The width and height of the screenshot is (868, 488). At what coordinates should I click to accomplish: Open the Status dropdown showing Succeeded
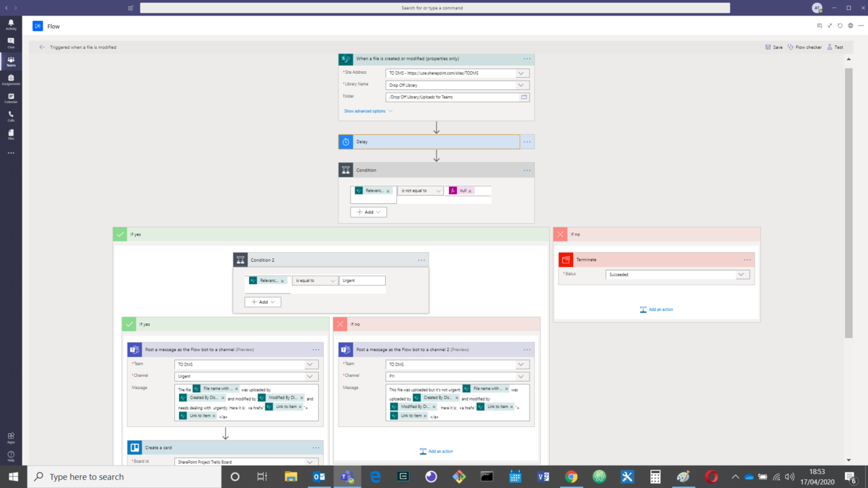click(741, 274)
